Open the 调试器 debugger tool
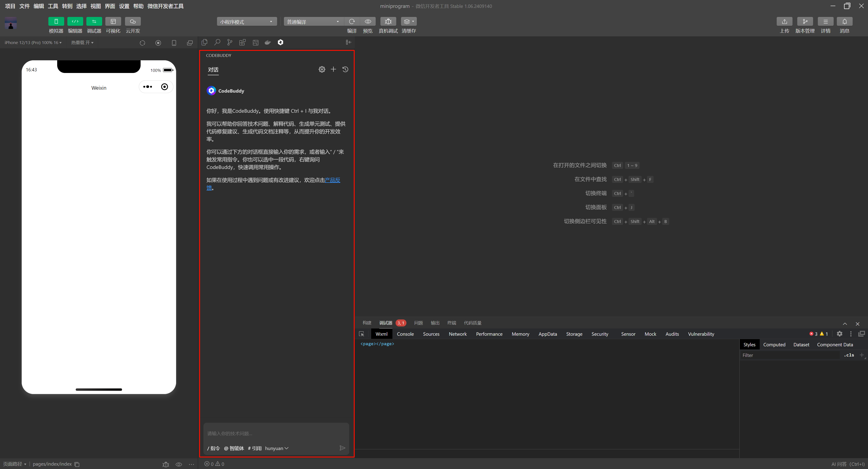The height and width of the screenshot is (469, 868). click(x=94, y=25)
